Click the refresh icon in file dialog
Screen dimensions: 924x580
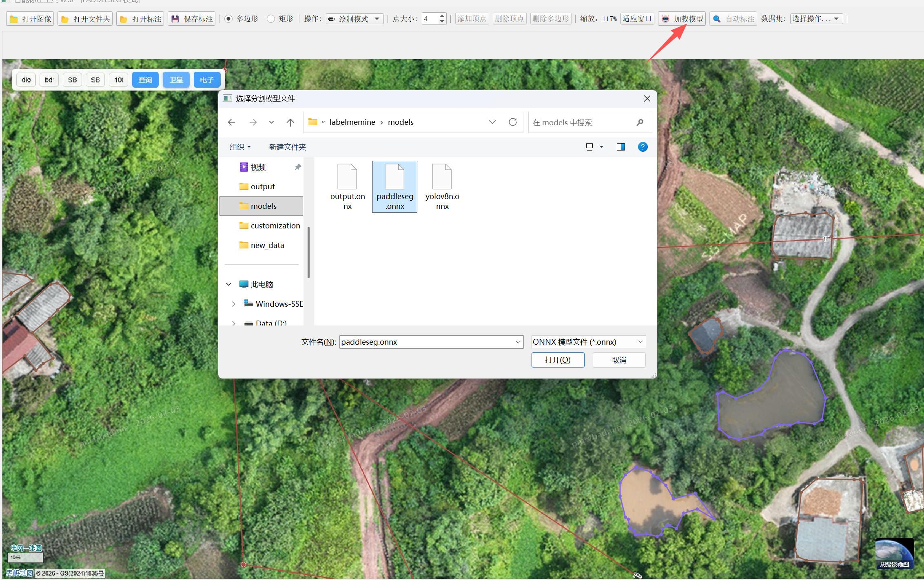[x=513, y=122]
